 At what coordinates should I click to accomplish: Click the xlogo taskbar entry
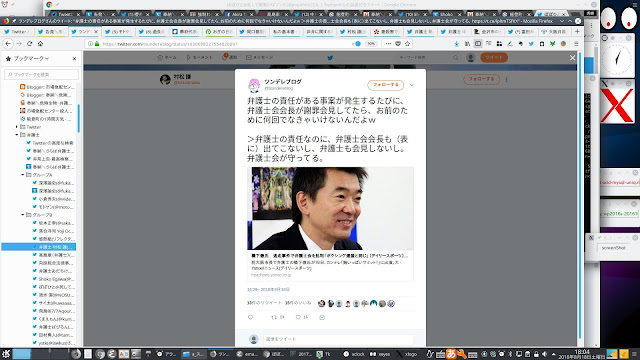point(407,354)
